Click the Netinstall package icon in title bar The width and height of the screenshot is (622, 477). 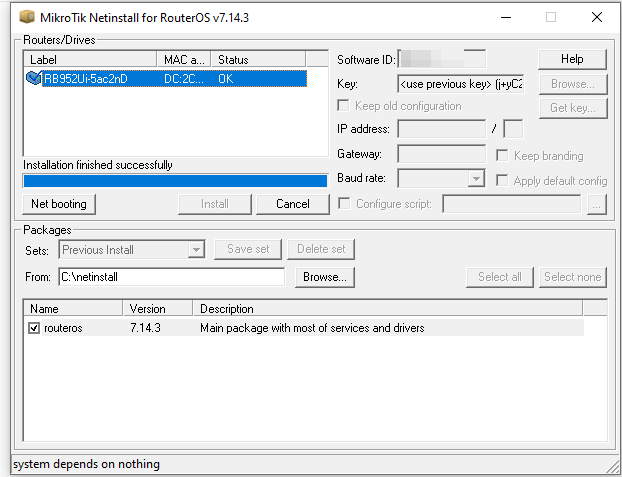pos(27,17)
